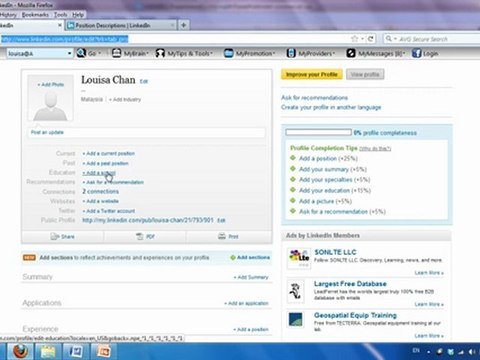
Task: Click Add a past position link
Action: pos(105,163)
